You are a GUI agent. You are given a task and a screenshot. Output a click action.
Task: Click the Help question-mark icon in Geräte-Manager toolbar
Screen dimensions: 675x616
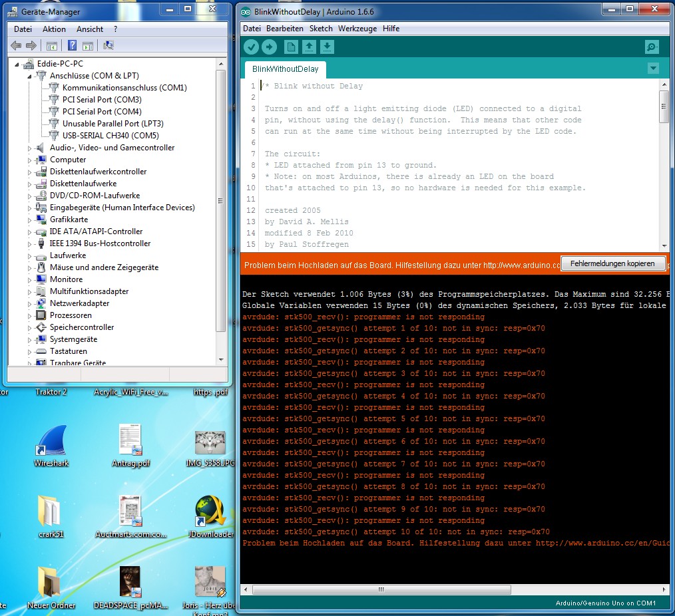coord(73,45)
